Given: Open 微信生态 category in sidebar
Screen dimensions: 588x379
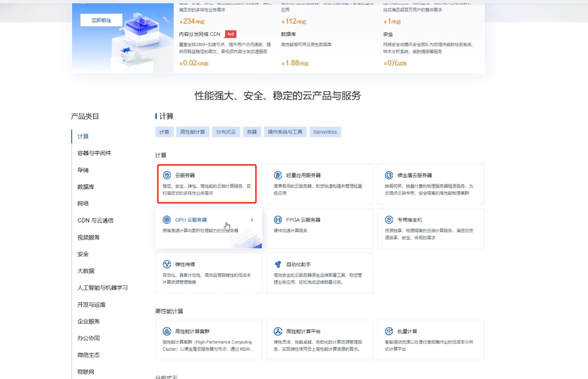Looking at the screenshot, I should coord(89,355).
